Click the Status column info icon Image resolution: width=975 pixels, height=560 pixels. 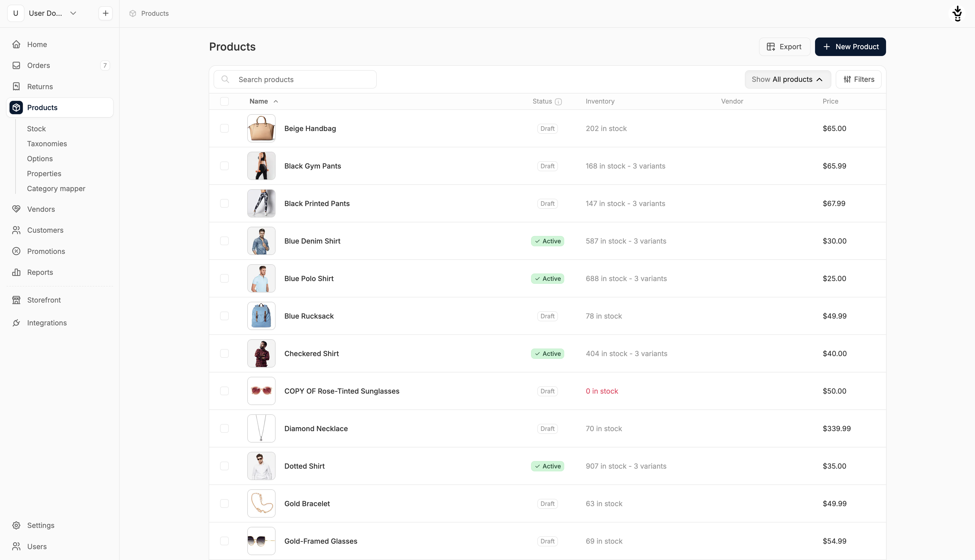[x=558, y=102]
